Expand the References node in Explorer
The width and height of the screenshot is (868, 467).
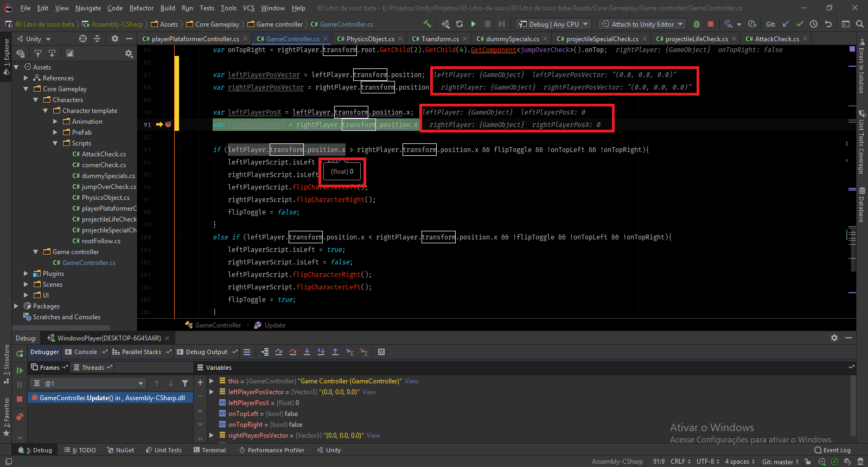pos(26,78)
